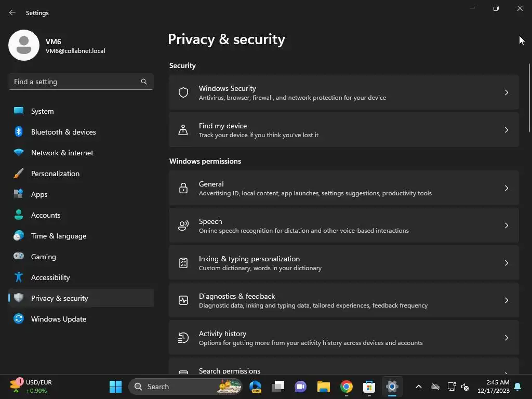The width and height of the screenshot is (532, 399).
Task: Click VM6@collabnet.local account email
Action: 75,51
